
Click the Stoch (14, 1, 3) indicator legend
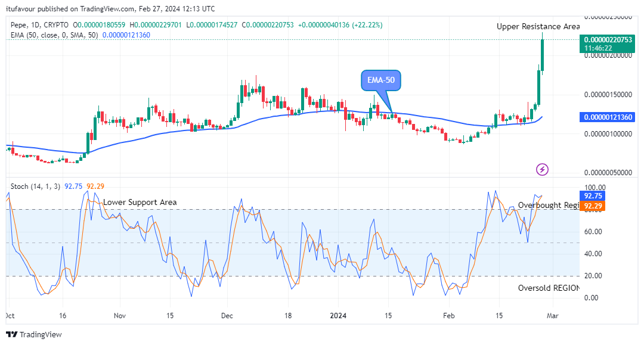coord(35,187)
